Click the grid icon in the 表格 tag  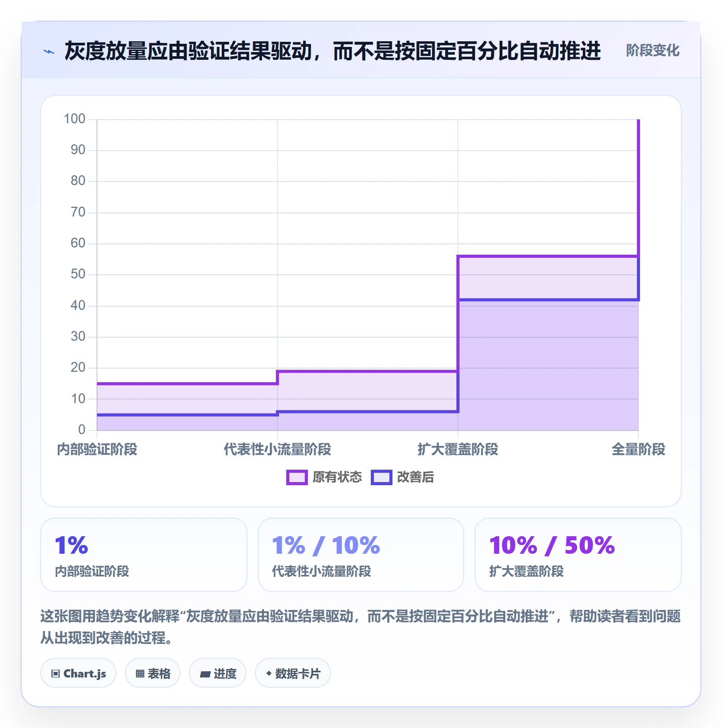pyautogui.click(x=140, y=674)
